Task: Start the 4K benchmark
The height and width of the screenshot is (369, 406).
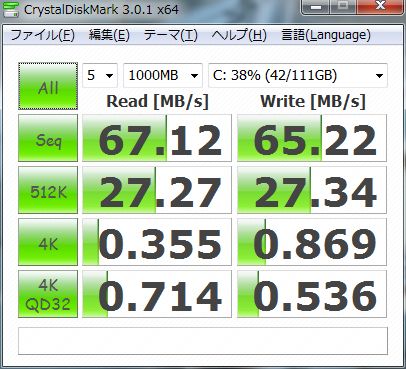Action: 48,242
